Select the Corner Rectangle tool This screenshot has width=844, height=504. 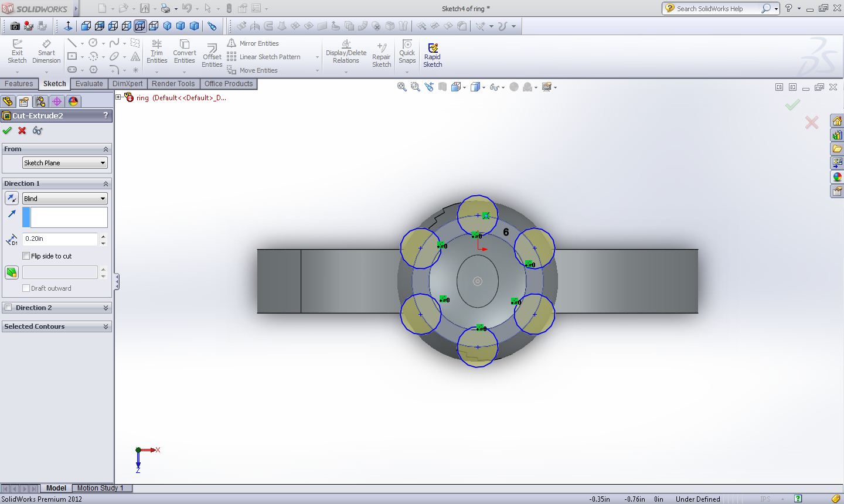[72, 56]
